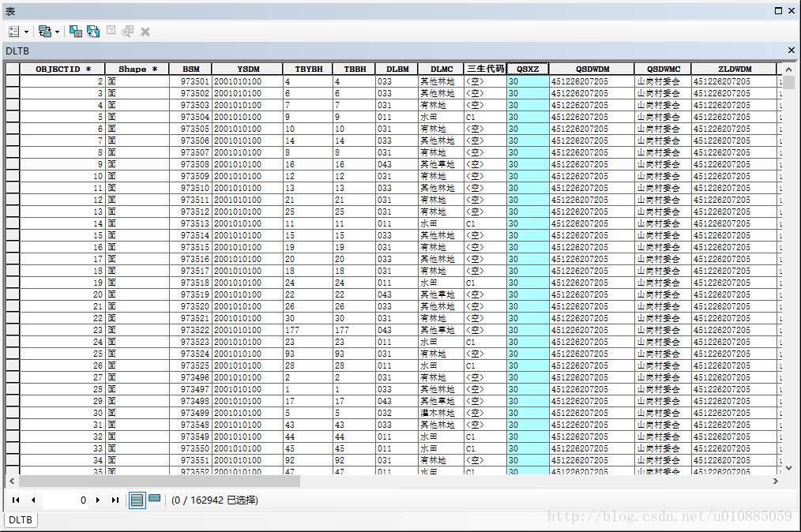This screenshot has width=801, height=532.
Task: Click the Related Tables icon
Action: (45, 32)
